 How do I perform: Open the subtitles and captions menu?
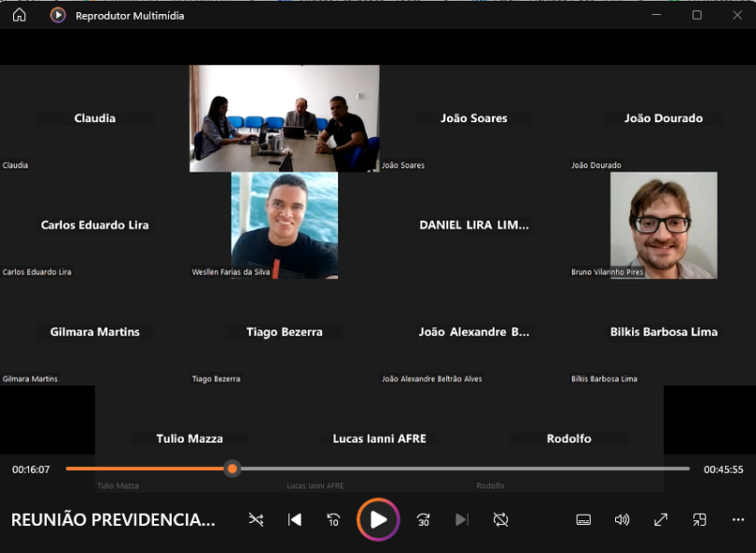(x=583, y=519)
